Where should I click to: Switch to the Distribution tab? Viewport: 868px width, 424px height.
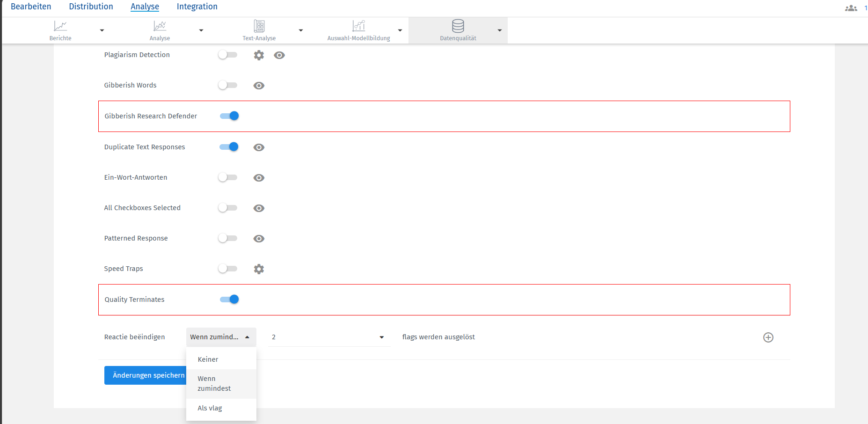(91, 7)
